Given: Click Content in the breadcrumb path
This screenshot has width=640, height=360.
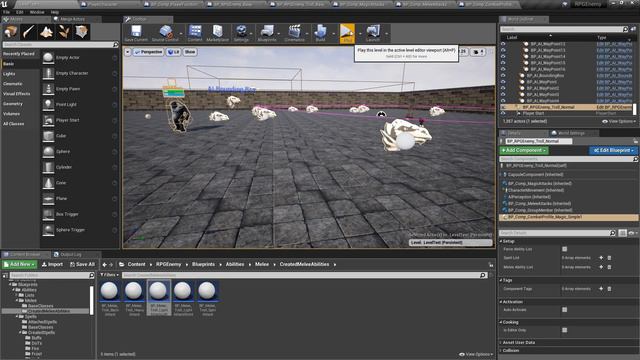Looking at the screenshot, I should 136,264.
